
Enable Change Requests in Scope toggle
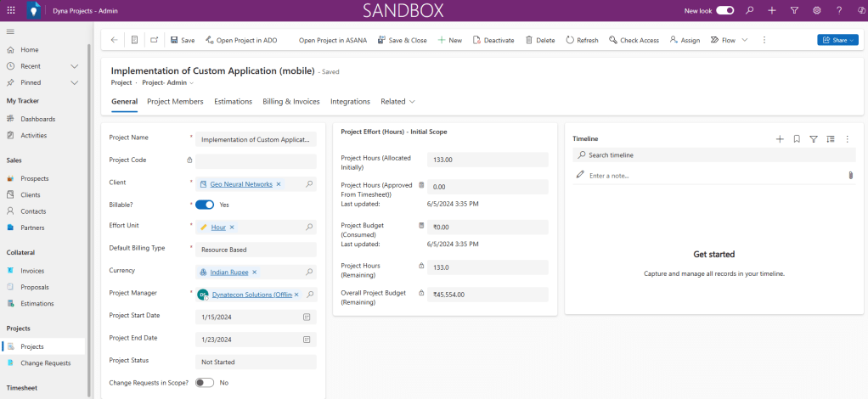pos(204,383)
